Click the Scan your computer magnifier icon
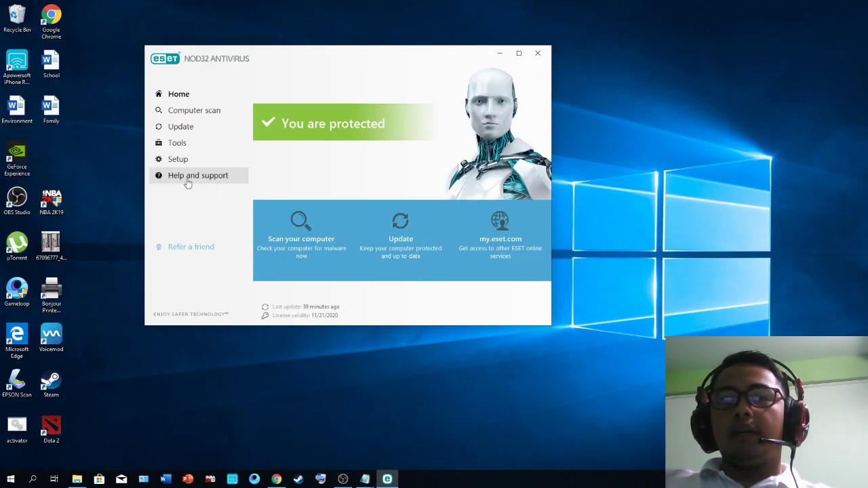 click(x=300, y=221)
